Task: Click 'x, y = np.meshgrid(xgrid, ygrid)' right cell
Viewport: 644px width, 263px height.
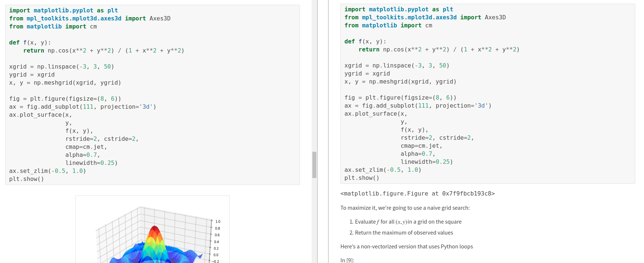Action: tap(400, 82)
